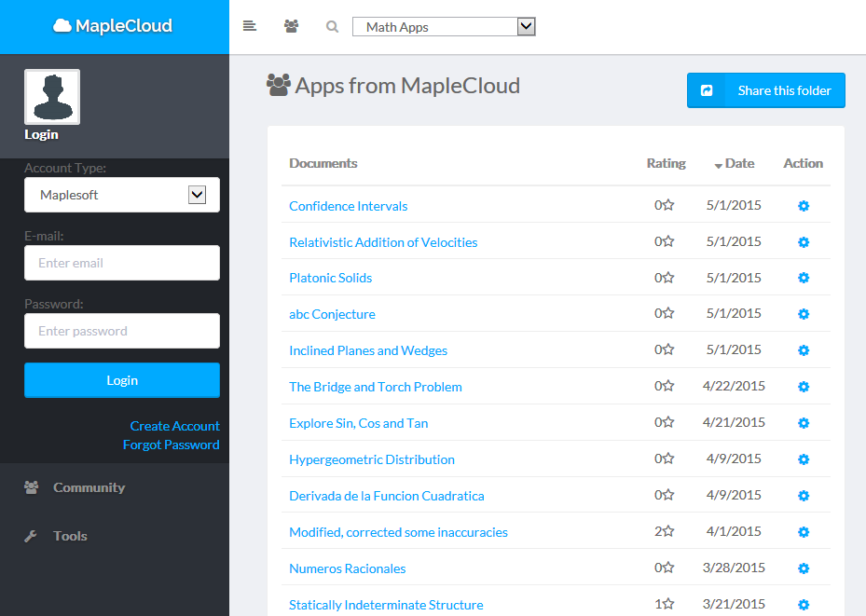866x616 pixels.
Task: Sort by the Documents column header
Action: [x=323, y=163]
